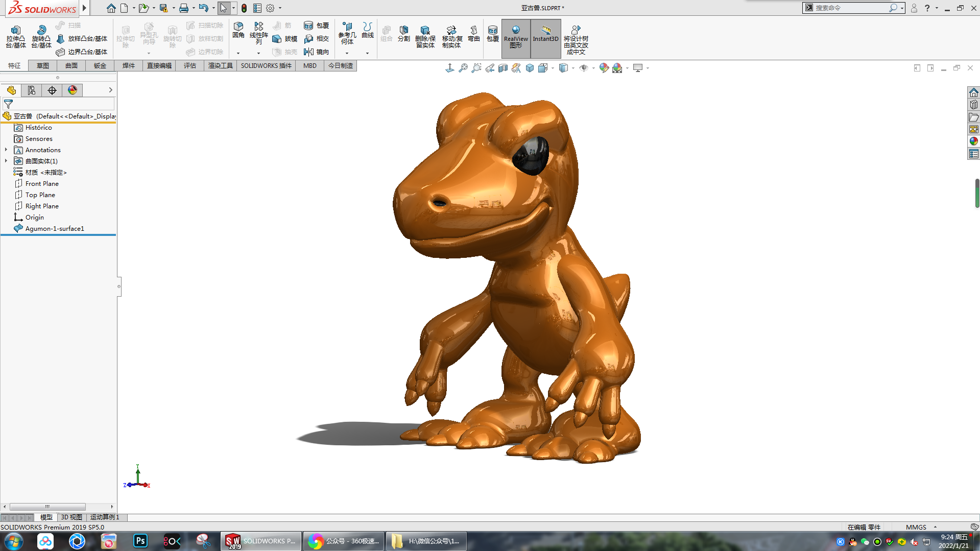The image size is (980, 551).
Task: Click the Delete/Keep Body (删除/保留实体) tool
Action: (425, 37)
